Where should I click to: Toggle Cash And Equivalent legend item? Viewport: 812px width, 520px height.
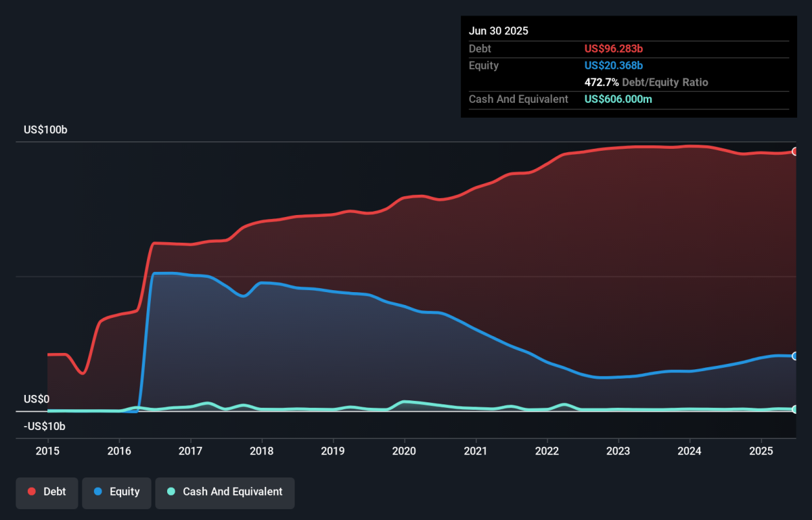click(225, 492)
